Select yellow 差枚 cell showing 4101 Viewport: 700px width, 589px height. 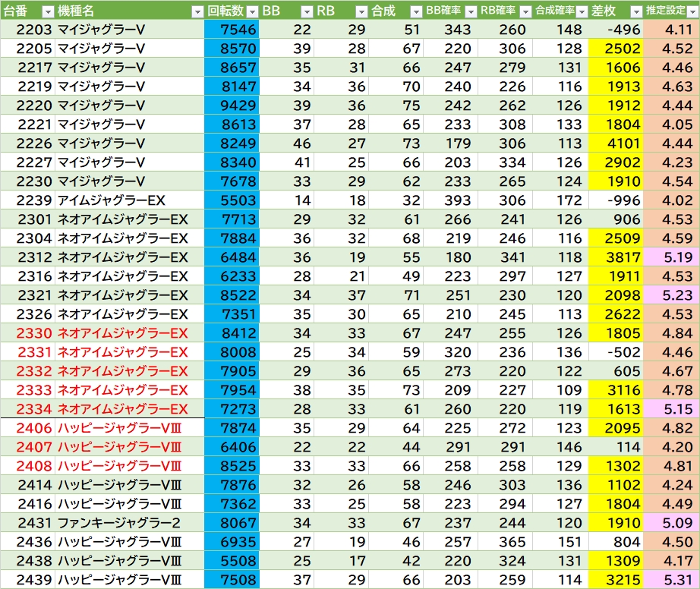[616, 143]
